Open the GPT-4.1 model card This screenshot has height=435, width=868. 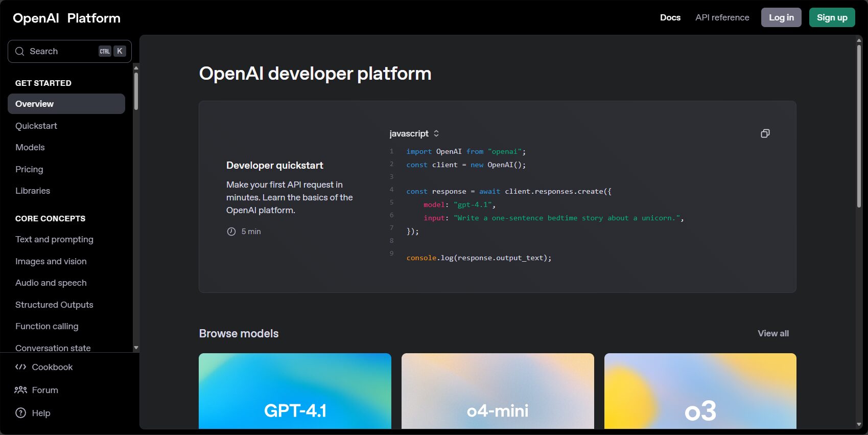coord(295,391)
